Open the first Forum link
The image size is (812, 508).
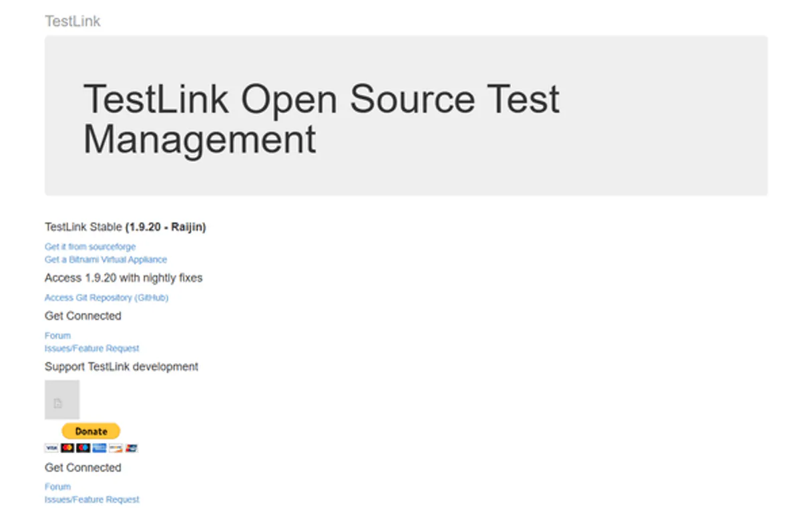tap(57, 335)
